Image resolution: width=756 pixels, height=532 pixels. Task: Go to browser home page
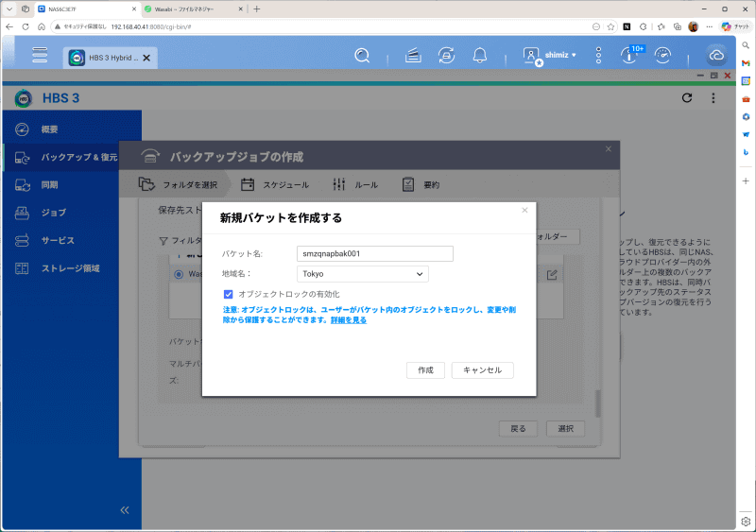coord(42,27)
